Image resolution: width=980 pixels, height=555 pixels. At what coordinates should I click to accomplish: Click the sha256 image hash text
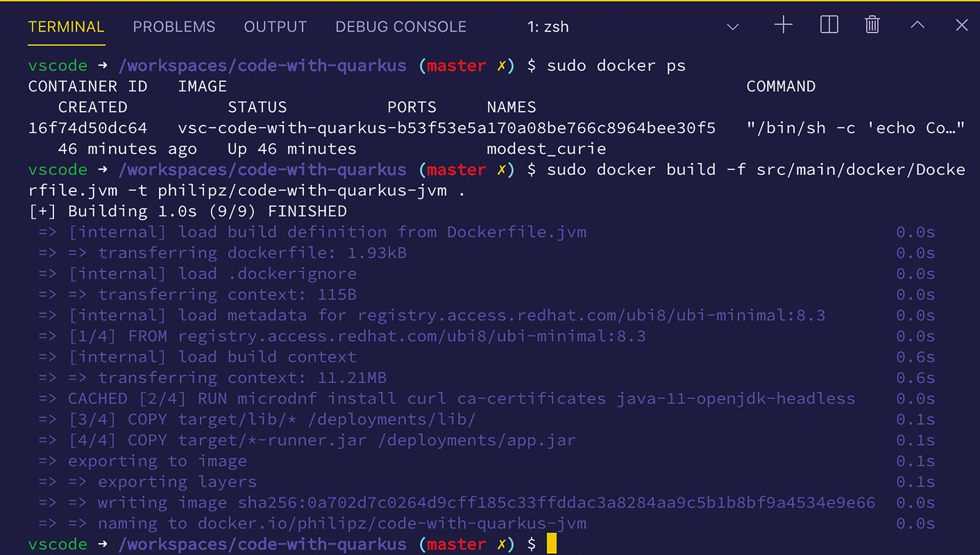pyautogui.click(x=557, y=503)
